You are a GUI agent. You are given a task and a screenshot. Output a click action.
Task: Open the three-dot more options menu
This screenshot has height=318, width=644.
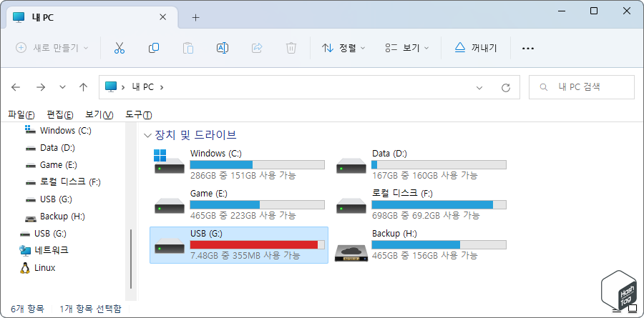[x=528, y=49]
